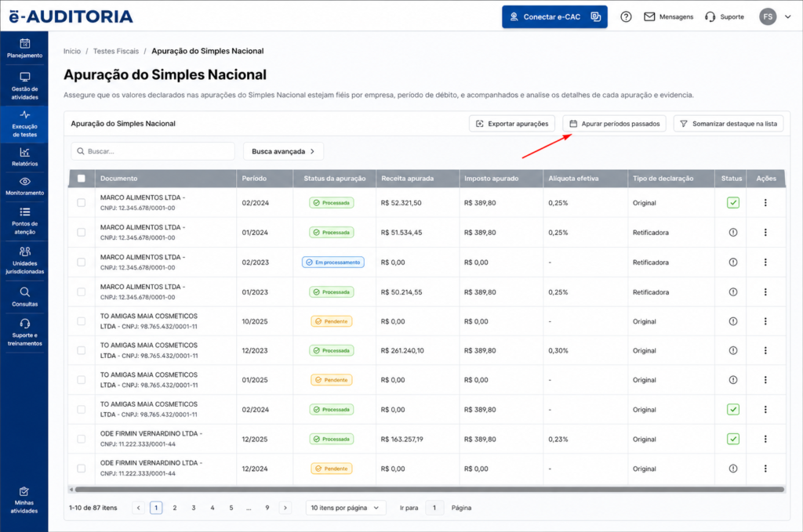Navigate to Testes Fiscais breadcrumb
Image resolution: width=803 pixels, height=532 pixels.
pyautogui.click(x=116, y=51)
